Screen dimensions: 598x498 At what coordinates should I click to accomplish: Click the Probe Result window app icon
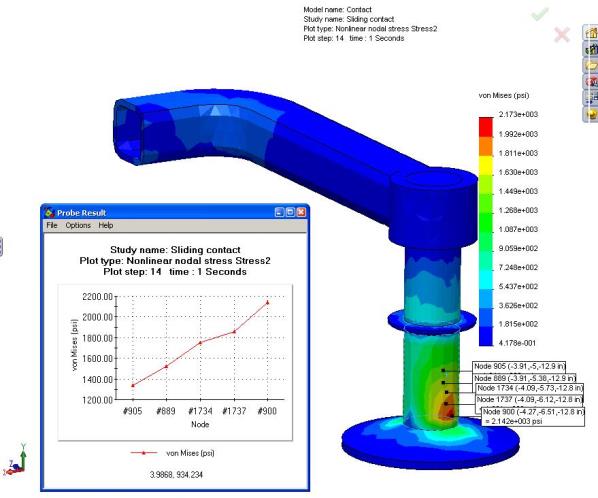(x=49, y=213)
